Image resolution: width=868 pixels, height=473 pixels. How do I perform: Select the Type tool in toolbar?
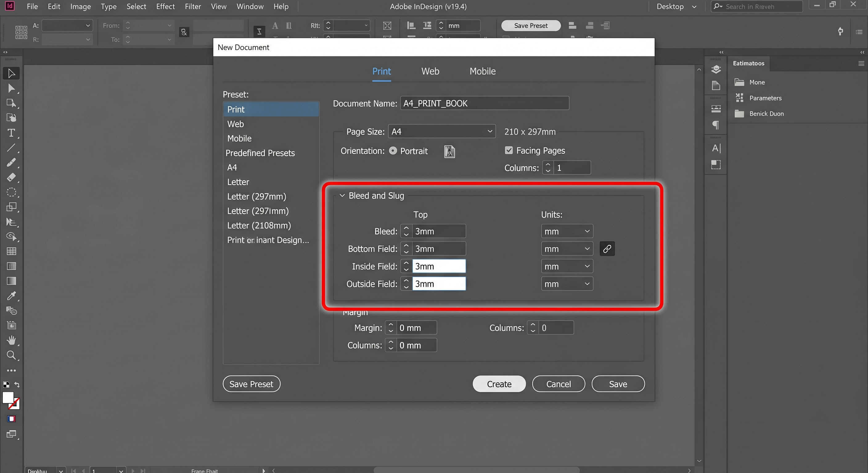coord(11,133)
